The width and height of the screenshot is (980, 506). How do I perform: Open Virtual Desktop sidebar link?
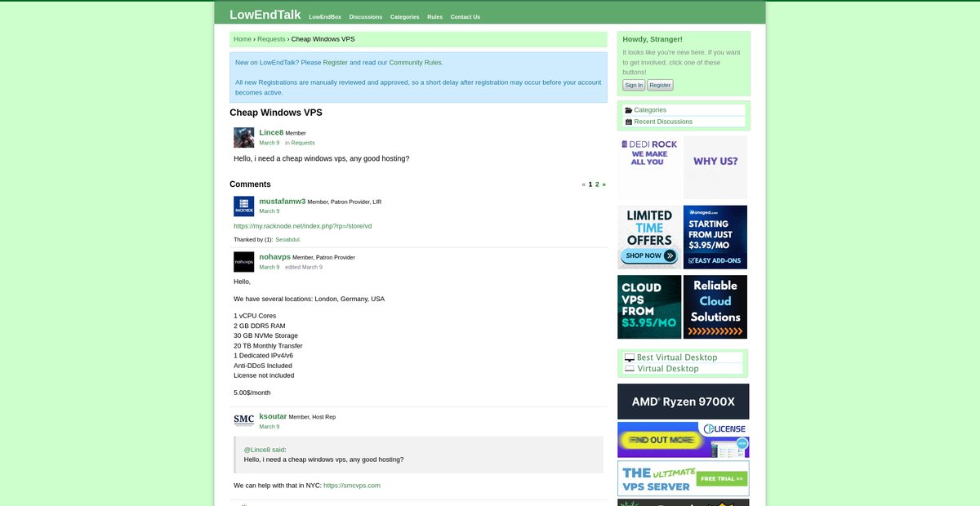pos(668,369)
